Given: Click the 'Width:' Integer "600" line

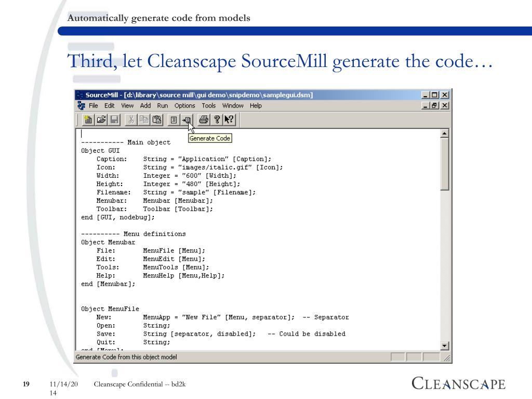Looking at the screenshot, I should tap(166, 176).
